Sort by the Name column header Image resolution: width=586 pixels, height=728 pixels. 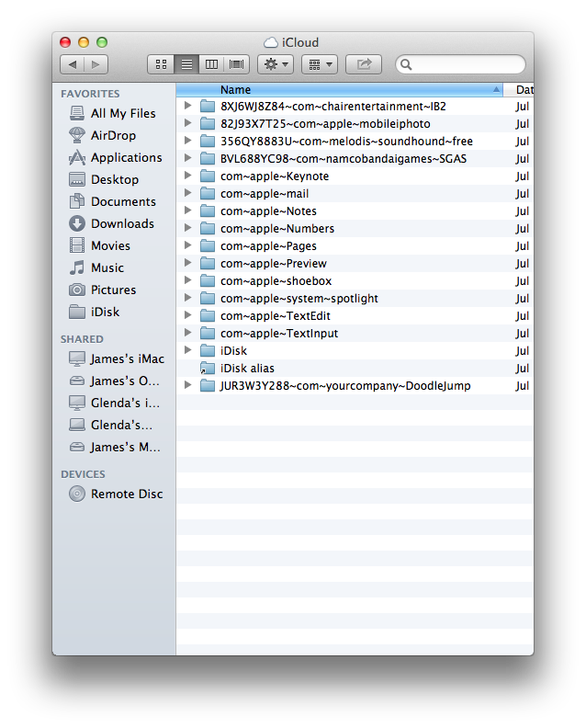(x=339, y=89)
